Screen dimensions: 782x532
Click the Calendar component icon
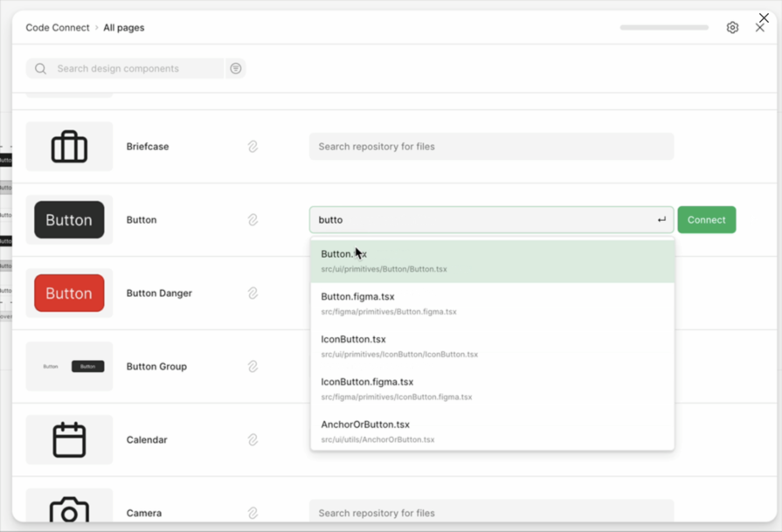click(69, 439)
